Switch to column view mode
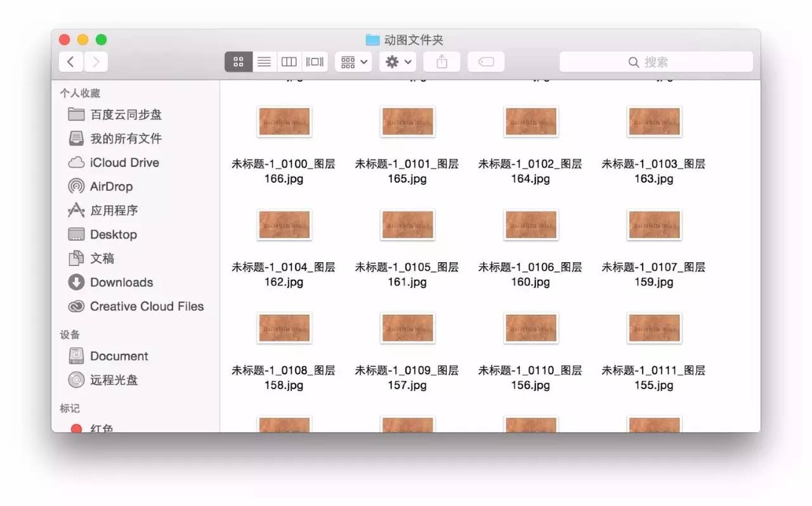The width and height of the screenshot is (812, 506). pyautogui.click(x=289, y=62)
